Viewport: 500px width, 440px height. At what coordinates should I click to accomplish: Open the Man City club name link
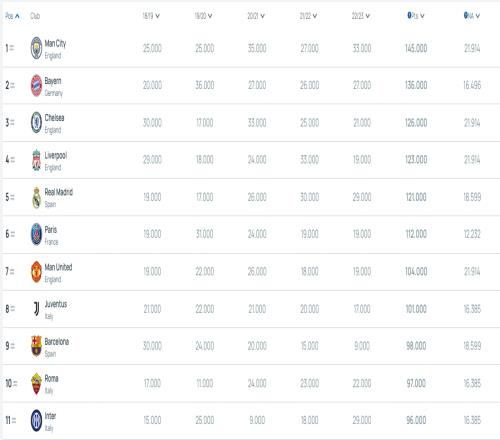tap(55, 43)
